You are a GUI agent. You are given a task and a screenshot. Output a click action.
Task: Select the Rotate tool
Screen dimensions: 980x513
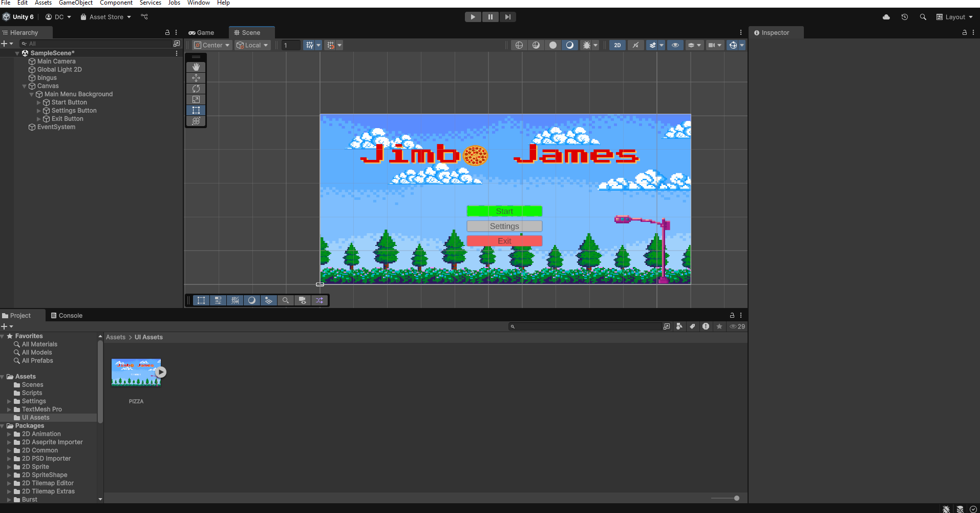196,88
